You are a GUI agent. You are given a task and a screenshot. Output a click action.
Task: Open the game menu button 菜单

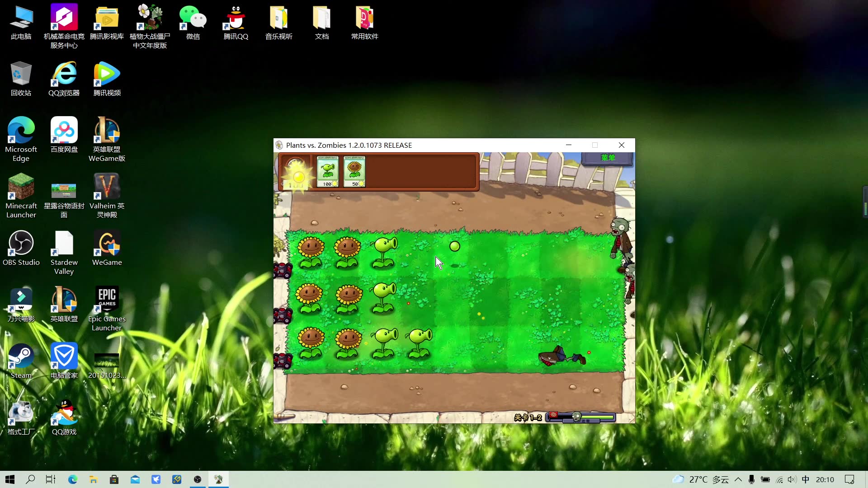(608, 158)
